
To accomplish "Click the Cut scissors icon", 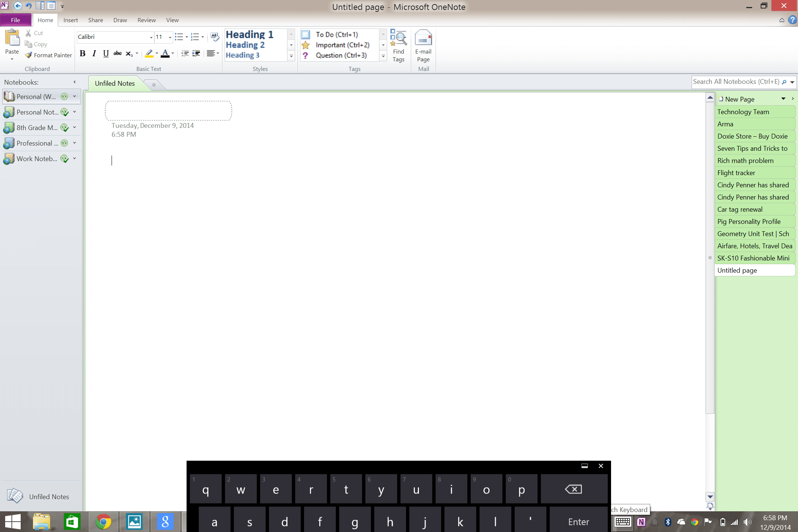I will [x=28, y=33].
